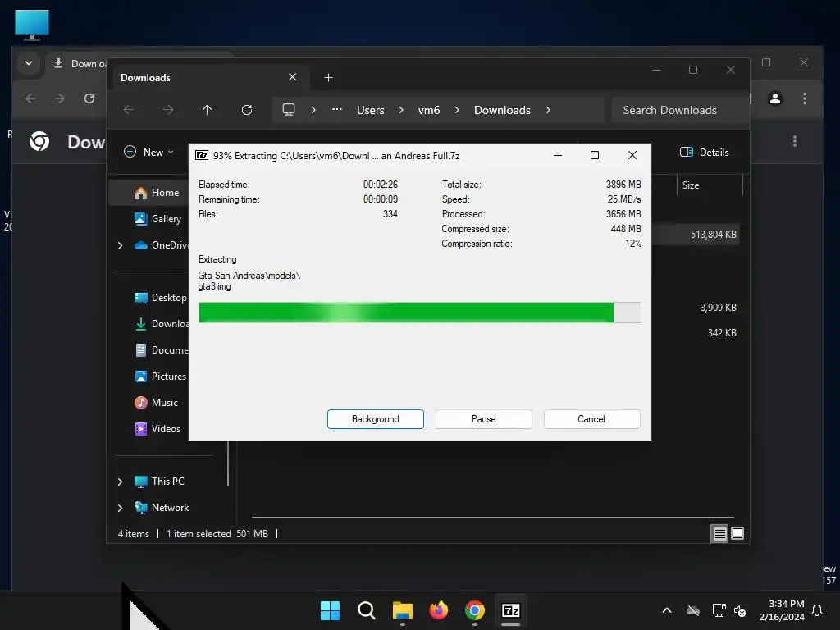Click Users in breadcrumb path
Screen dimensions: 840x630
371,110
